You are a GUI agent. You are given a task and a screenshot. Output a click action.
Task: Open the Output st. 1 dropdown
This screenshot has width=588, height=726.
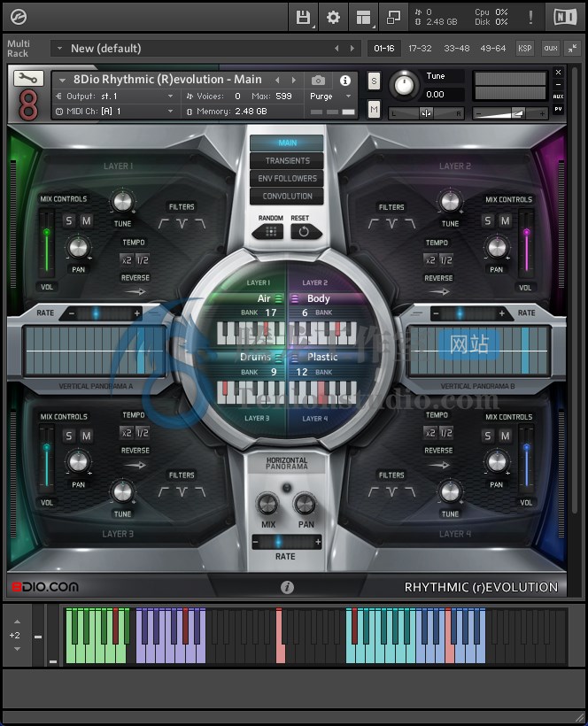point(115,97)
